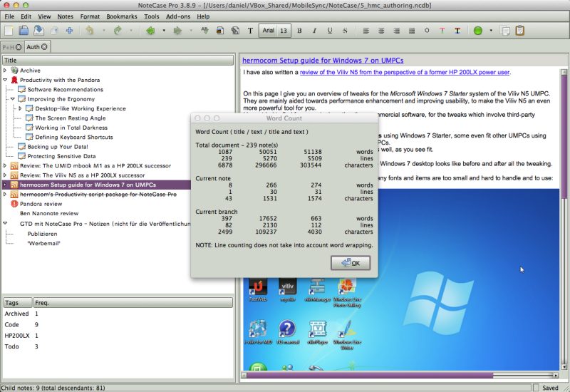This screenshot has height=392, width=570.
Task: Justify text alignment
Action: [x=412, y=31]
